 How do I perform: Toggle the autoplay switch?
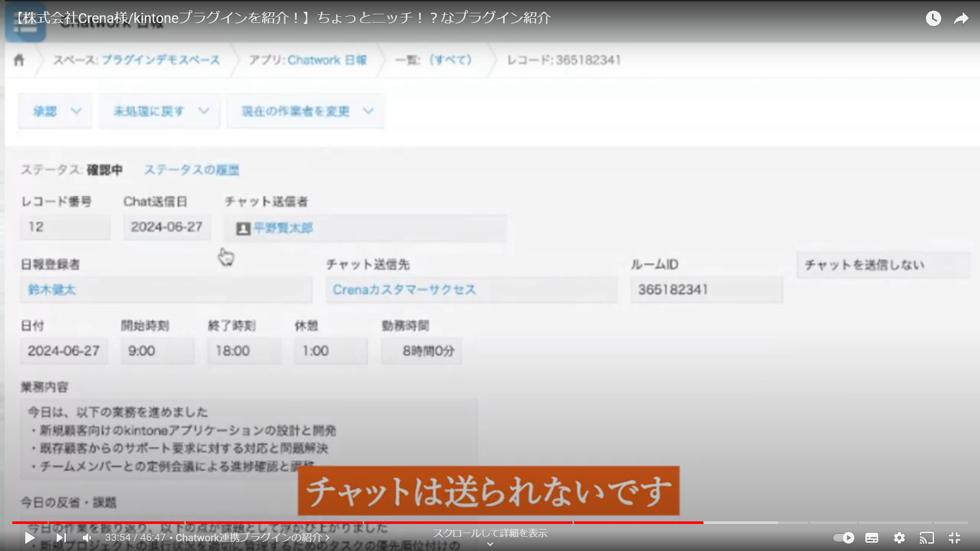843,538
